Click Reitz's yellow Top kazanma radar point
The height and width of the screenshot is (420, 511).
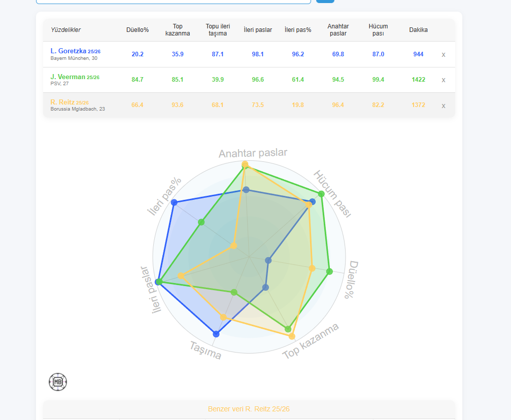coord(292,336)
